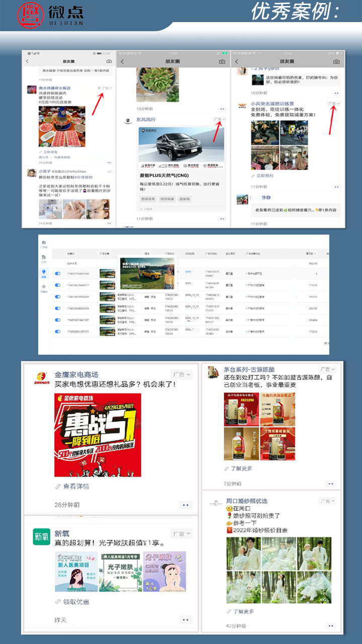The image size is (362, 644).
Task: Open comment dots on 新氧 post
Action: [186, 620]
